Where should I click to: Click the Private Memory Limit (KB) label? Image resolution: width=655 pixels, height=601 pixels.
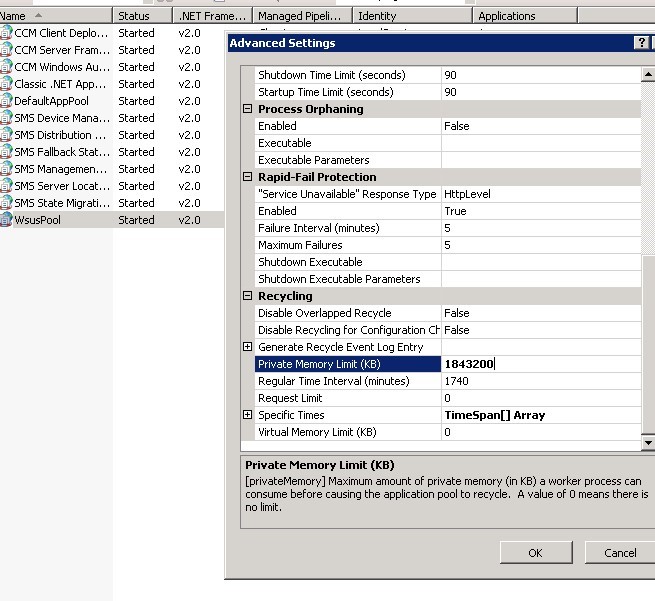tap(319, 364)
